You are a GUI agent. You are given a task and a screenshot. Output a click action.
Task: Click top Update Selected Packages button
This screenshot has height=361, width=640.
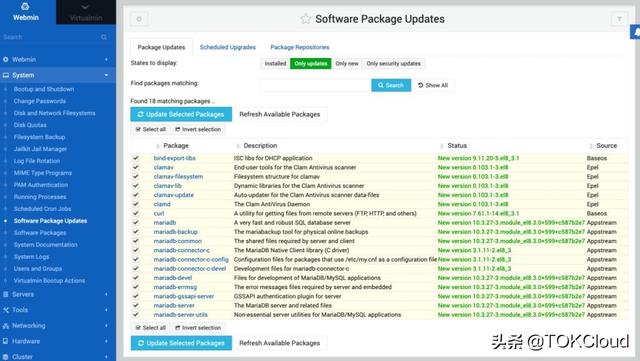181,114
